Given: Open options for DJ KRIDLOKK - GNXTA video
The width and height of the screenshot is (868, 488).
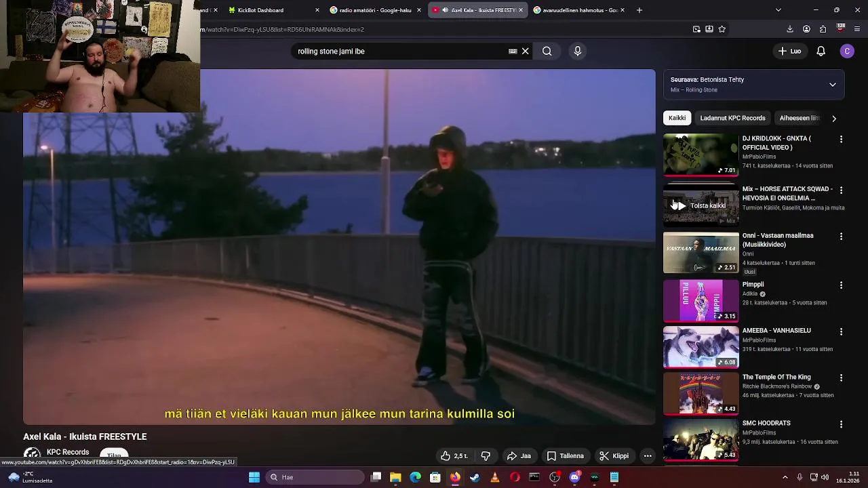Looking at the screenshot, I should tap(841, 139).
